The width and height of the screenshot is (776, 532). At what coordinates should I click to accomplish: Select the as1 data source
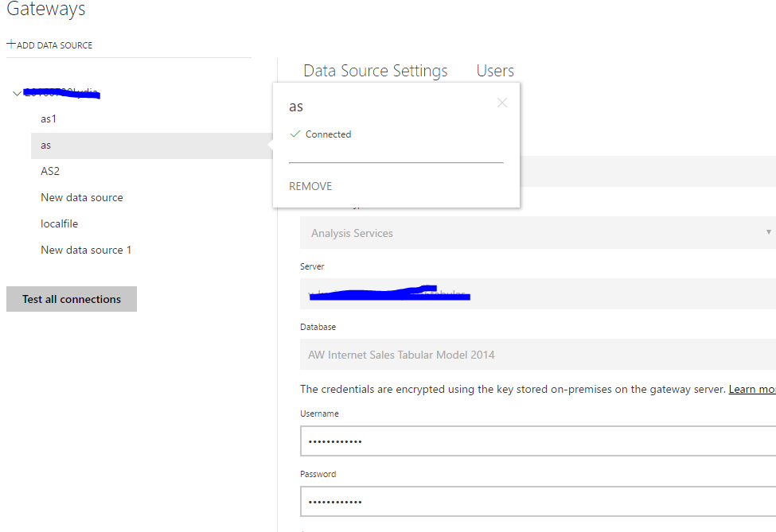49,118
